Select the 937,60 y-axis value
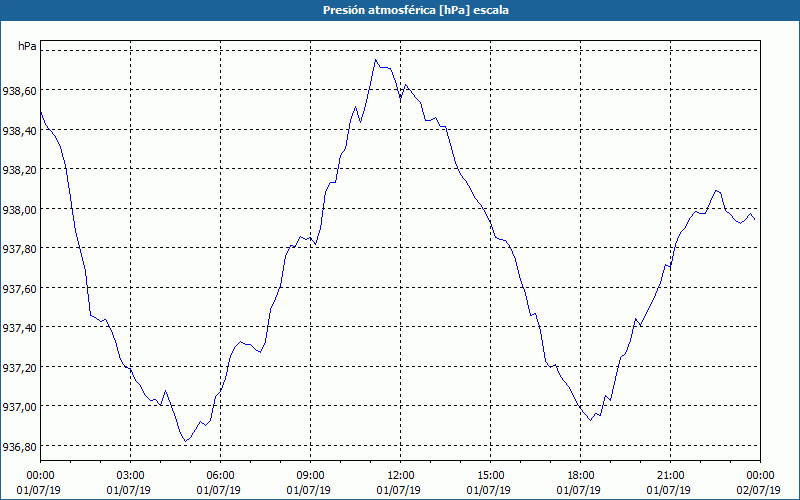This screenshot has height=500, width=800. tap(19, 289)
